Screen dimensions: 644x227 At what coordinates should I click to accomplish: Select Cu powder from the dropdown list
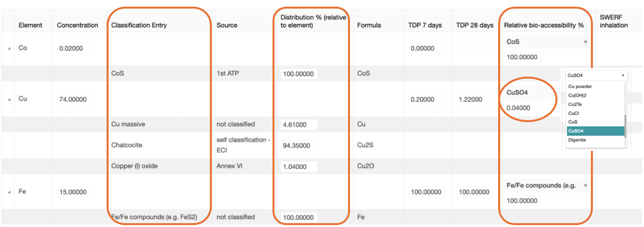click(x=580, y=87)
